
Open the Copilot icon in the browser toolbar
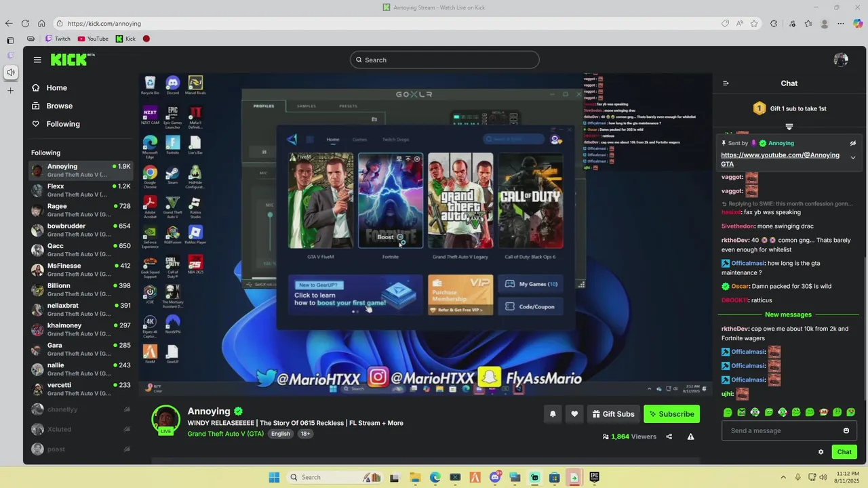858,24
